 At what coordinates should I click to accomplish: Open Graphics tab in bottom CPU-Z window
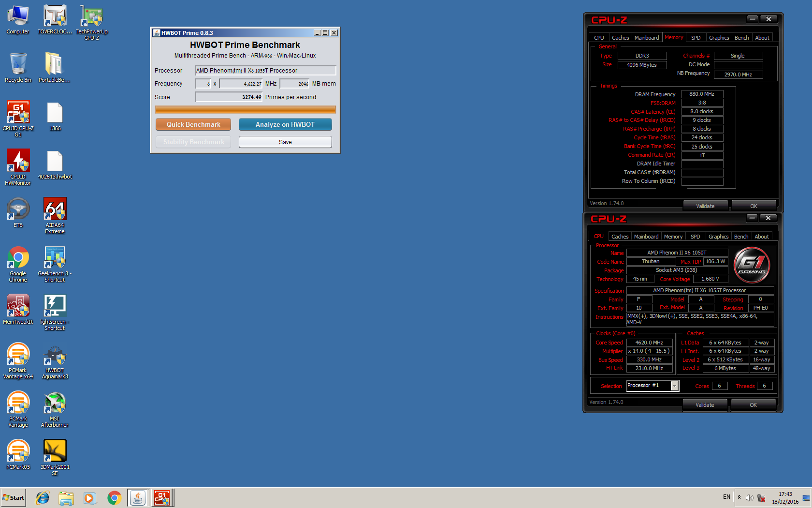coord(718,237)
